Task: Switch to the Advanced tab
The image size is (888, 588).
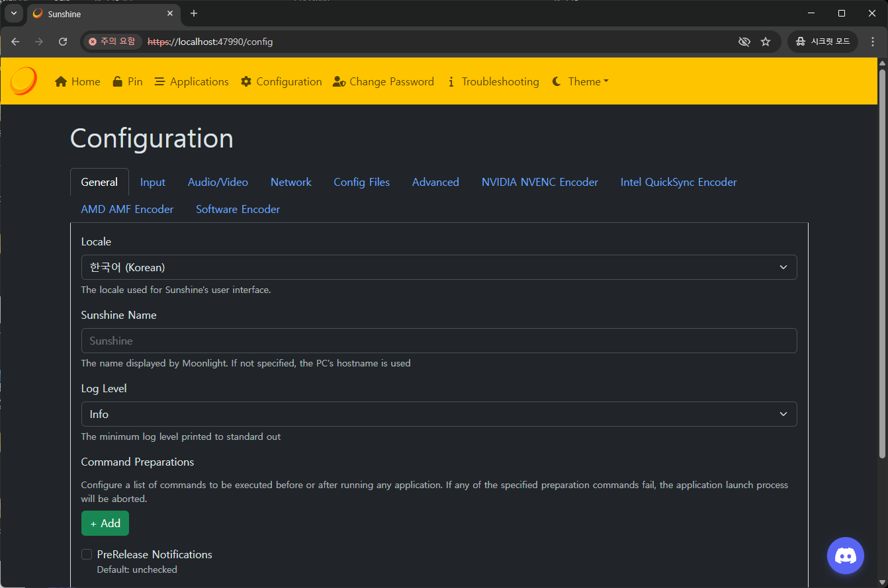Action: (435, 182)
